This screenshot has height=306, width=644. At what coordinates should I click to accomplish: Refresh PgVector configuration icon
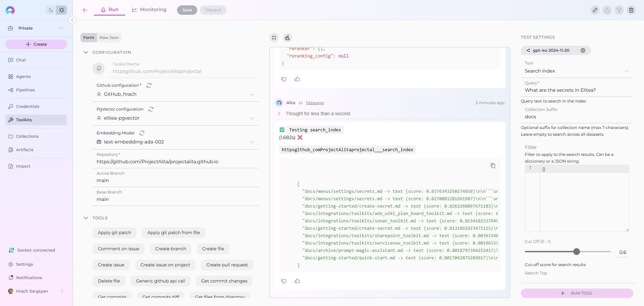[151, 109]
